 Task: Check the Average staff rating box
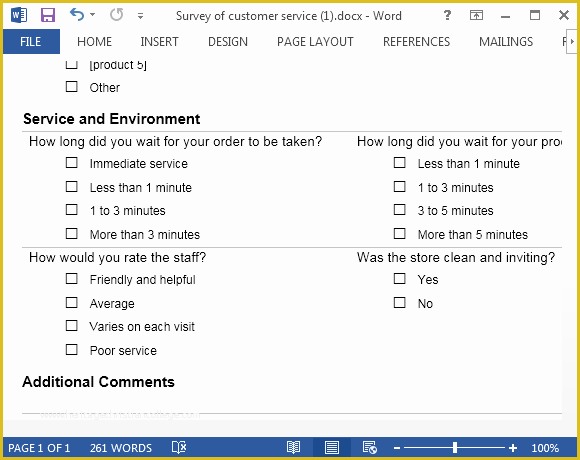pos(71,302)
